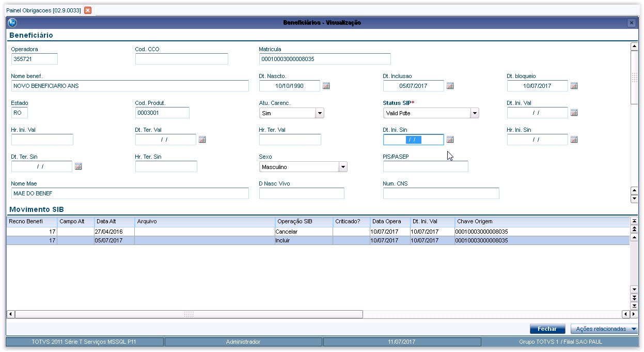
Task: Click the Fechar button
Action: click(x=547, y=329)
